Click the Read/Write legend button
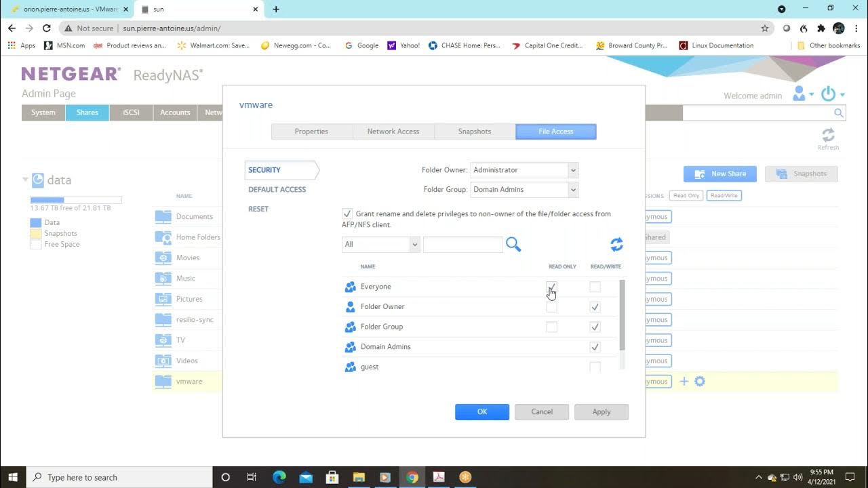 click(724, 195)
